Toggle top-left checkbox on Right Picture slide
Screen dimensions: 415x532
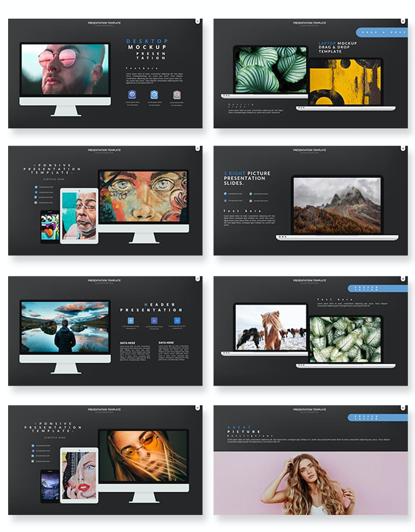tap(225, 194)
